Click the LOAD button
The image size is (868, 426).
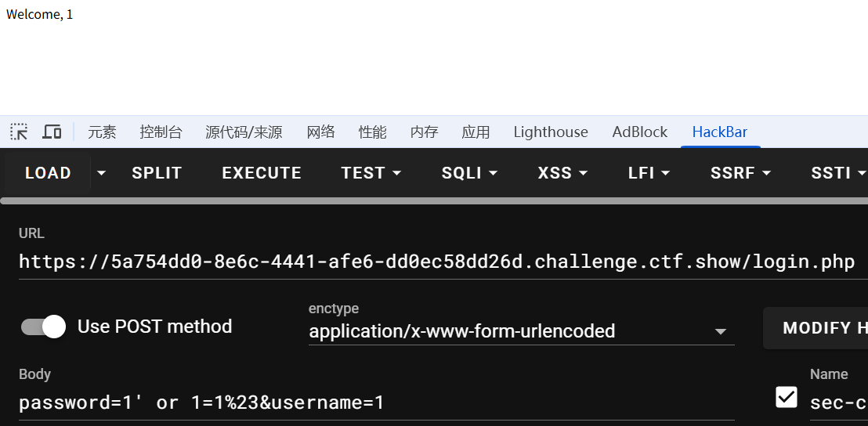click(x=48, y=173)
